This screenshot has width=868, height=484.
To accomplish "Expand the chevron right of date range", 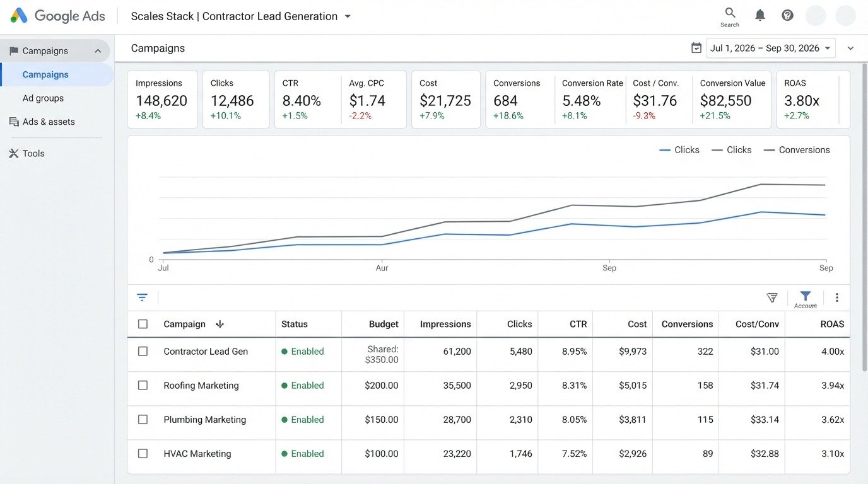I will pyautogui.click(x=850, y=49).
